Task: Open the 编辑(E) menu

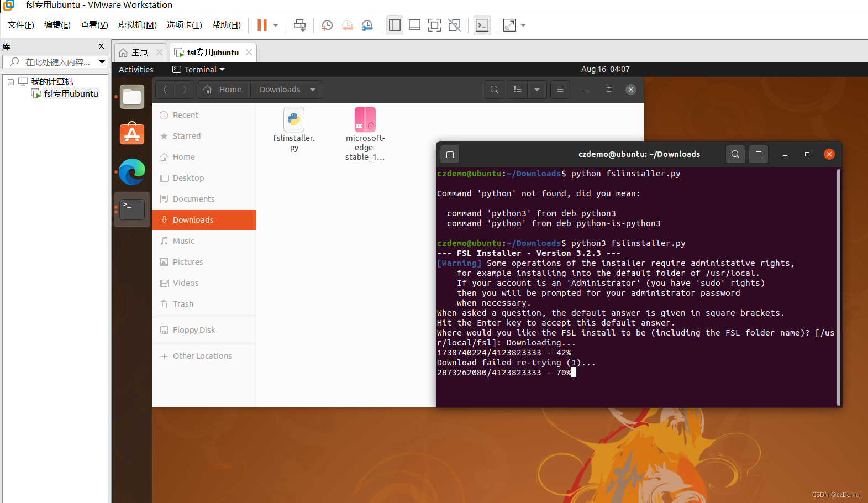Action: click(57, 25)
